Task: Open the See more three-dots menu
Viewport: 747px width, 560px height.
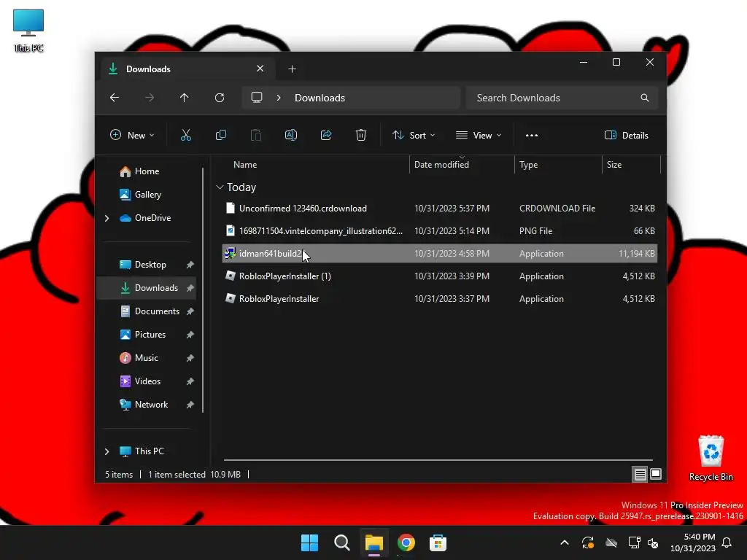Action: tap(532, 135)
